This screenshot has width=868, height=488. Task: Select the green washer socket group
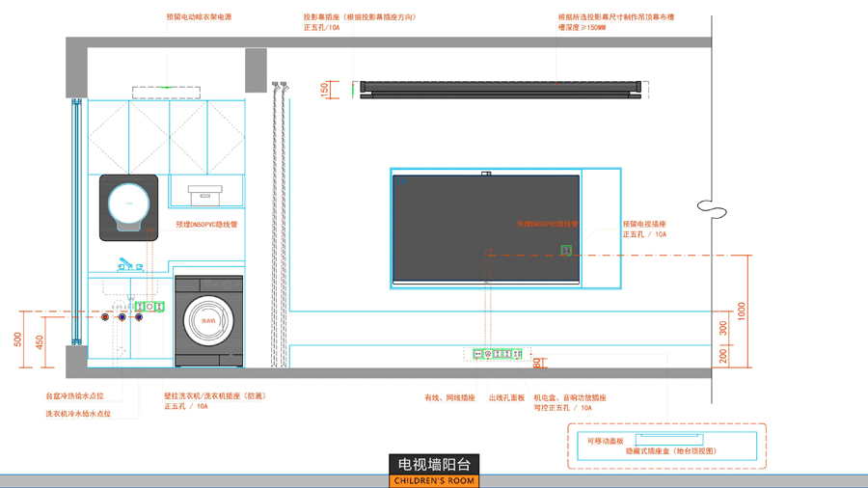tap(149, 307)
